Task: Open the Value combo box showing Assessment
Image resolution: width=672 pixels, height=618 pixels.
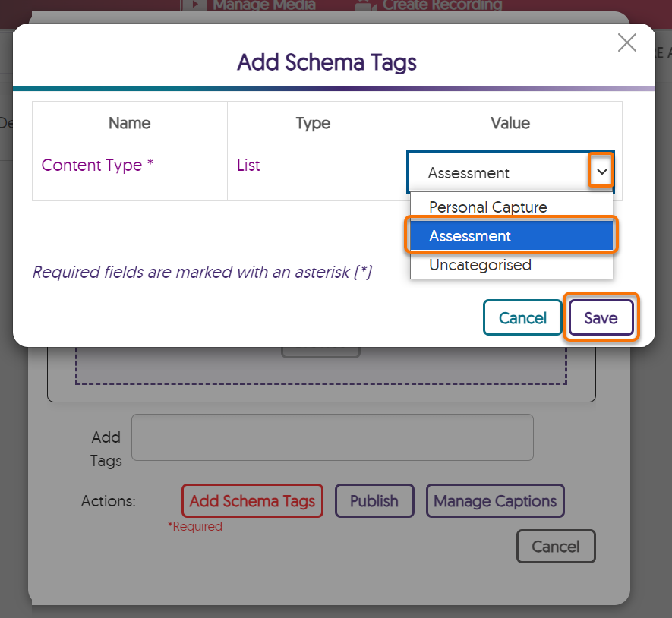Action: coord(500,173)
